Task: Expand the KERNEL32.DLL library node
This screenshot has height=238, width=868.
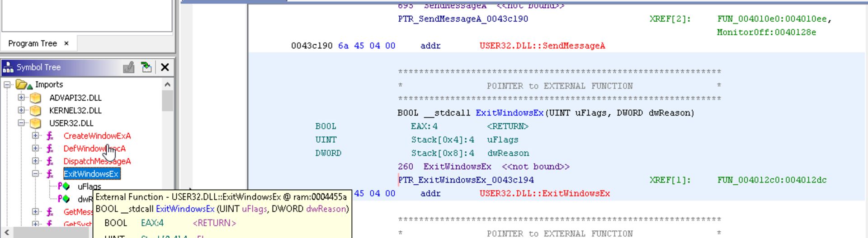Action: point(21,110)
